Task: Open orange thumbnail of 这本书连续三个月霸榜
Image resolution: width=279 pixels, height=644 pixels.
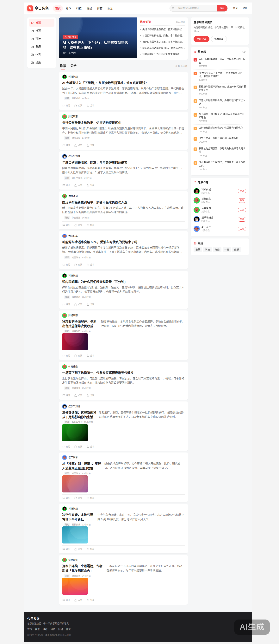Action: (75, 586)
